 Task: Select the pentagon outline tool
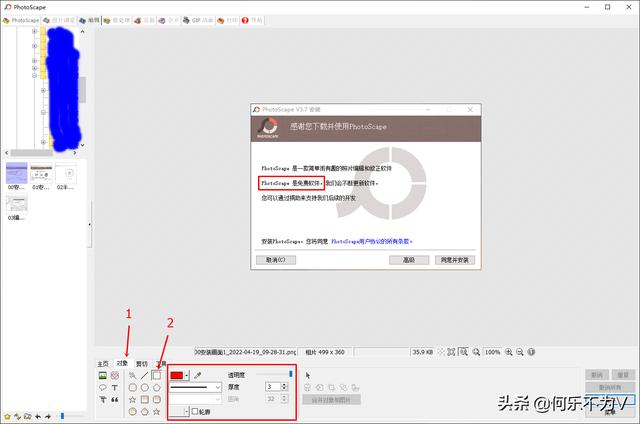click(157, 387)
